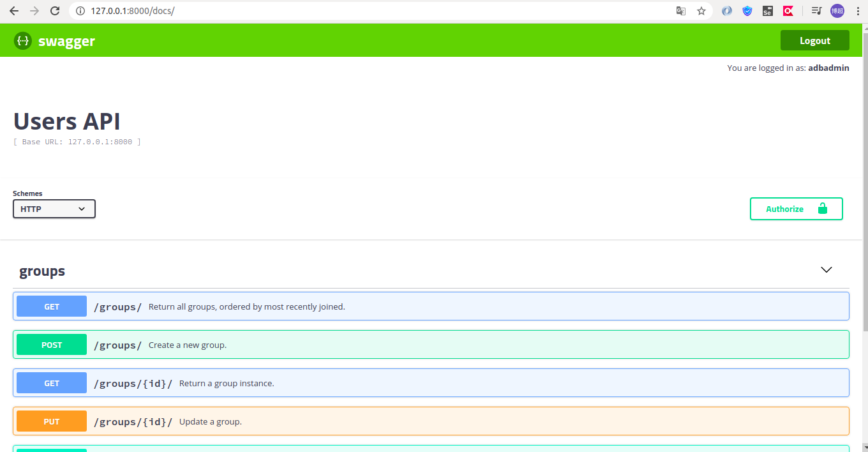
Task: Click the Authorize button
Action: pyautogui.click(x=797, y=209)
